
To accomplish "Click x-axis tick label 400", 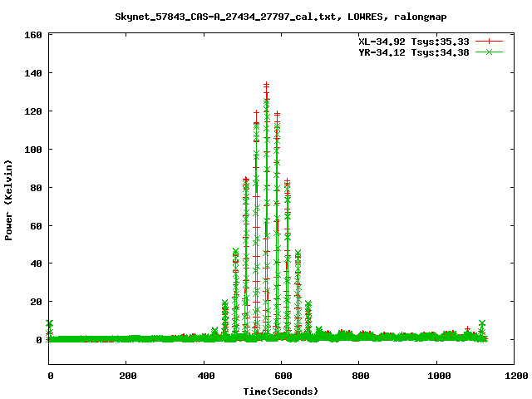I will tap(206, 376).
